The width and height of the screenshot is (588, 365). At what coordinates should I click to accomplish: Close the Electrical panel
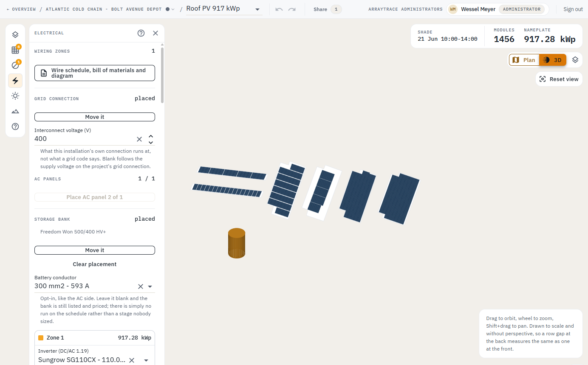[x=155, y=33]
